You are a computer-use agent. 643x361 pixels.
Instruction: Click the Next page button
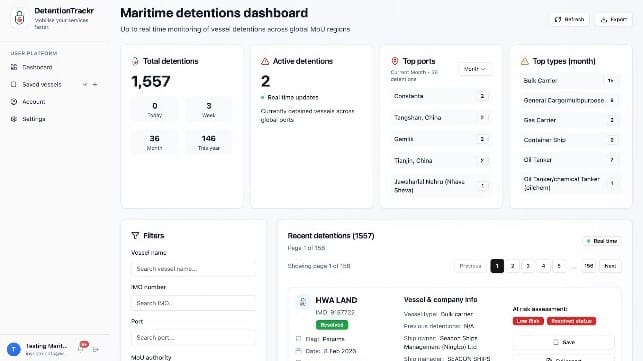tap(610, 266)
